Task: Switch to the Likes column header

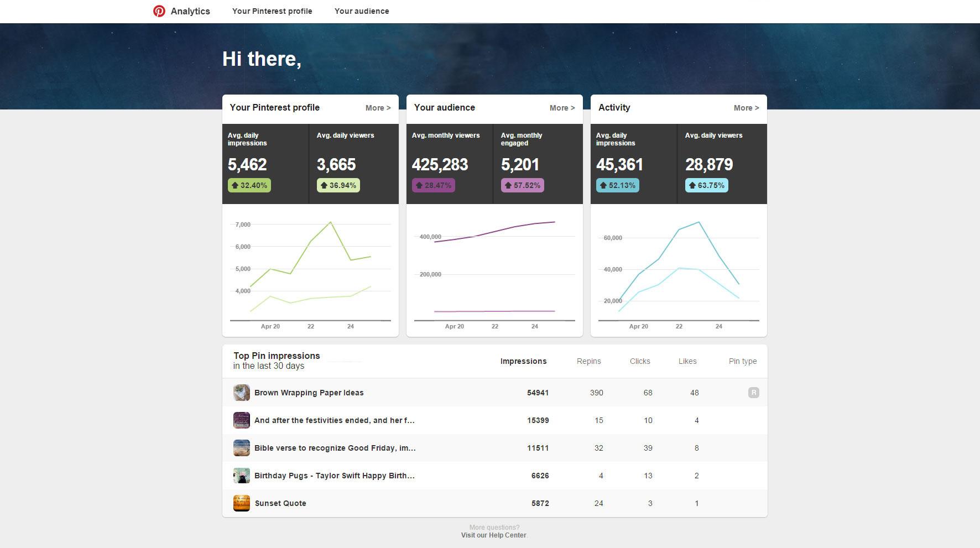Action: coord(687,361)
